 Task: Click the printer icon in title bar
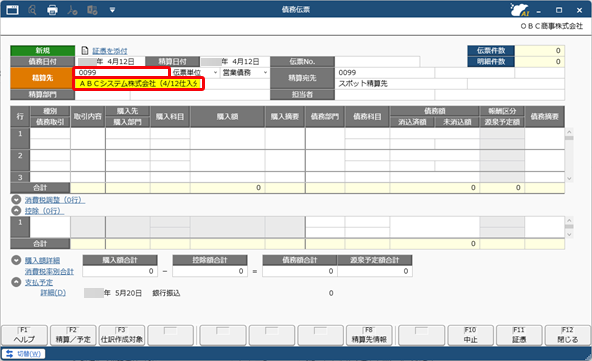coord(52,10)
